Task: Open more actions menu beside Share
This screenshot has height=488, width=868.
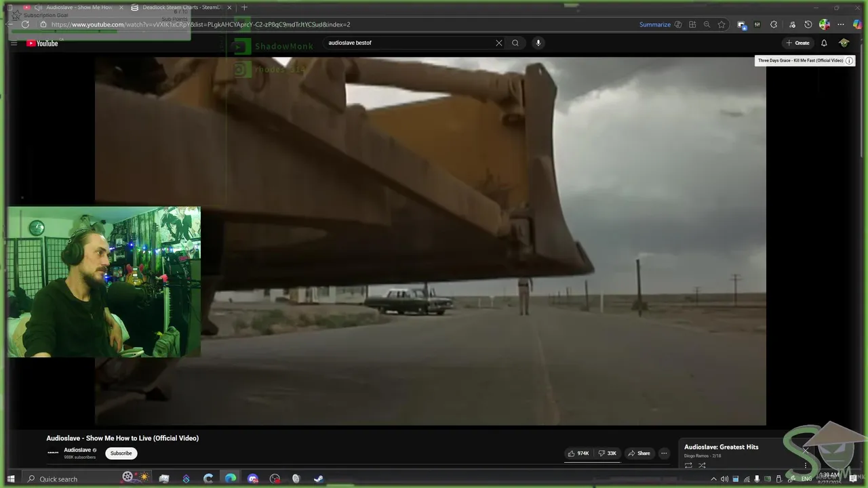Action: (664, 453)
